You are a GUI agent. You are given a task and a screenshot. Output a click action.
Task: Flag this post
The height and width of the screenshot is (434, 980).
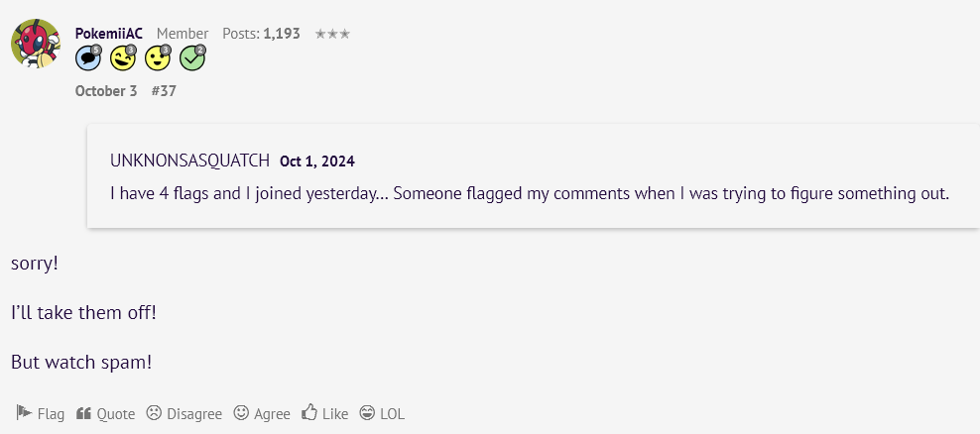tap(41, 413)
